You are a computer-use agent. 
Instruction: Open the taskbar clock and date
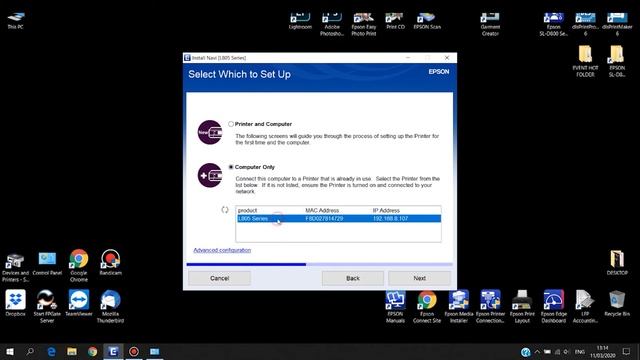(x=602, y=352)
